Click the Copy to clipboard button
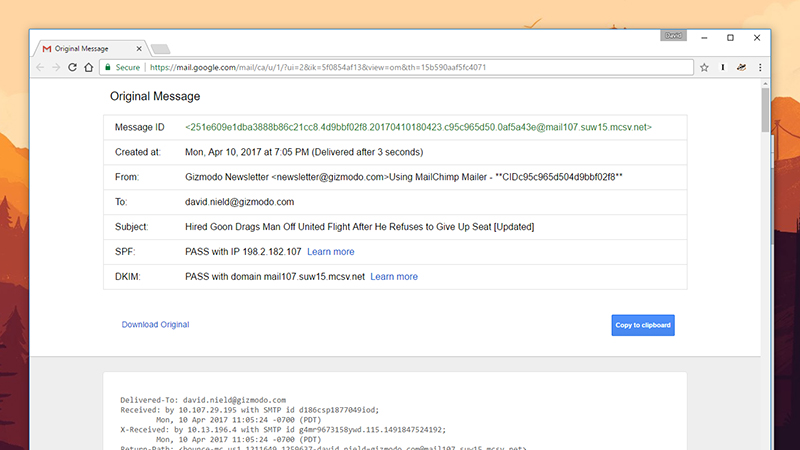800x450 pixels. coord(643,325)
